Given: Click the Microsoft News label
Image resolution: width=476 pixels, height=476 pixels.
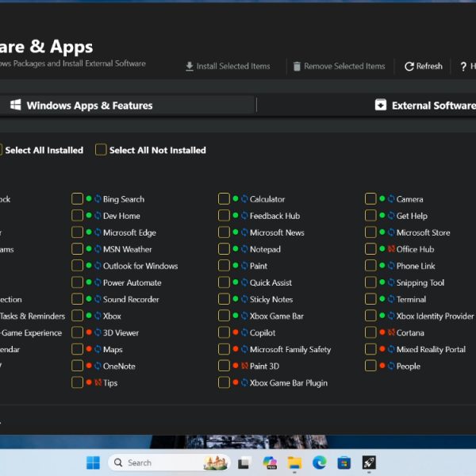Looking at the screenshot, I should (x=277, y=232).
